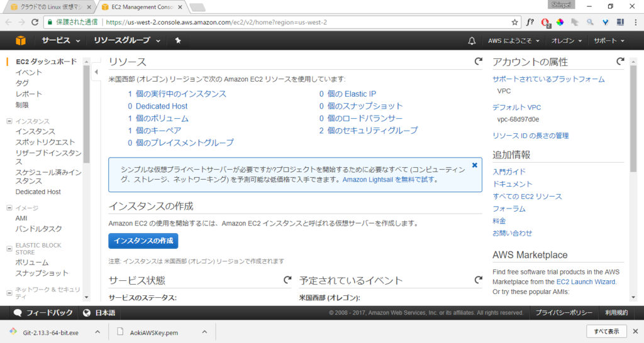This screenshot has width=644, height=343.
Task: Click the right page scrollbar down arrow
Action: pyautogui.click(x=633, y=297)
